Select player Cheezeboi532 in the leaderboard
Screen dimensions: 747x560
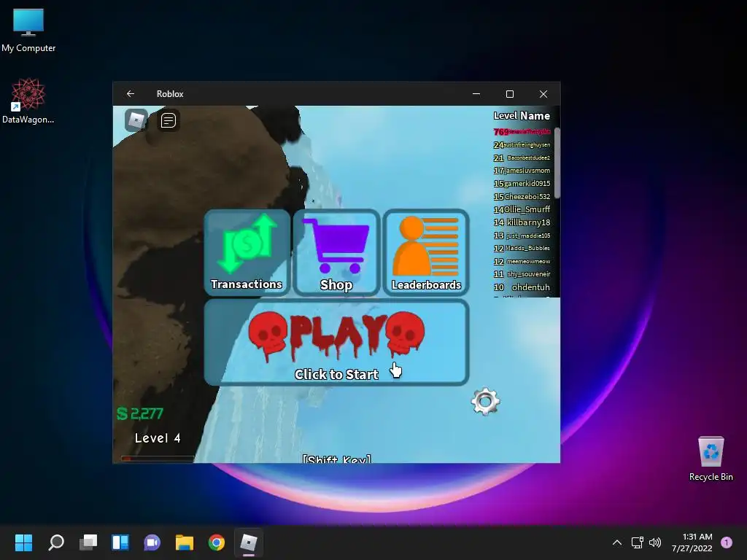click(x=522, y=196)
